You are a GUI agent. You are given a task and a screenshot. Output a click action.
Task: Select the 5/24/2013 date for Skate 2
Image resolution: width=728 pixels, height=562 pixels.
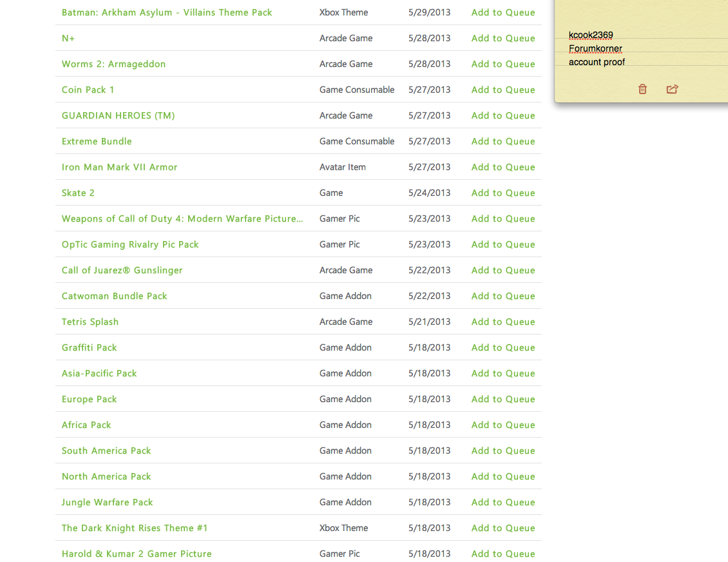click(x=430, y=193)
